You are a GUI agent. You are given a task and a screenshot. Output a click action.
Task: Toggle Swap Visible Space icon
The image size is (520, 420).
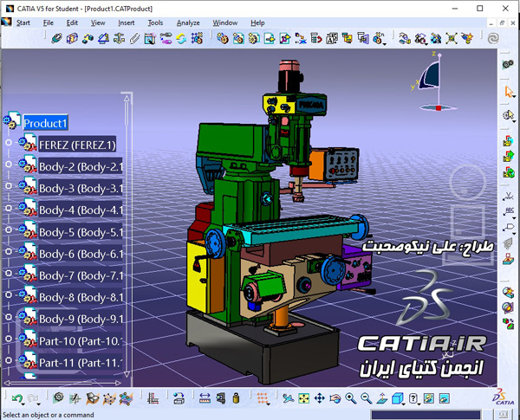(x=445, y=398)
